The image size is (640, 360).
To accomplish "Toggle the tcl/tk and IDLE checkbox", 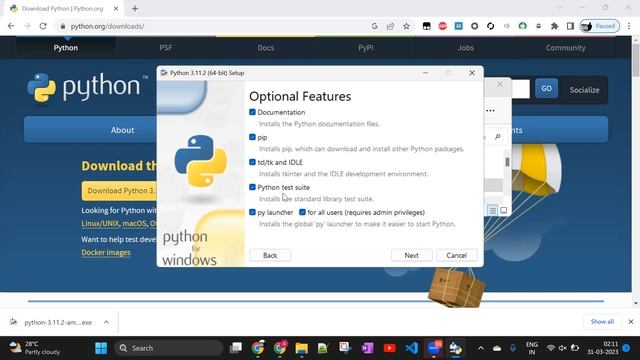I will click(252, 162).
